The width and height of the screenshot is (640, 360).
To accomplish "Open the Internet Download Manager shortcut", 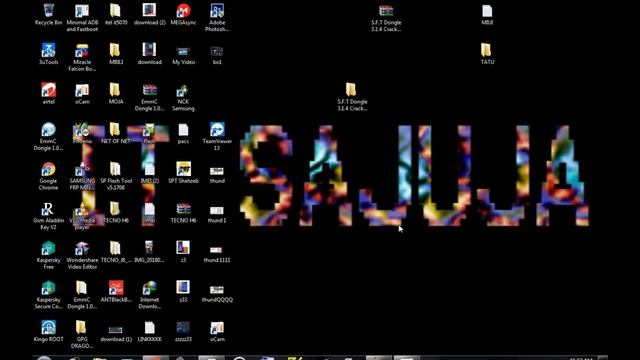I will click(149, 288).
